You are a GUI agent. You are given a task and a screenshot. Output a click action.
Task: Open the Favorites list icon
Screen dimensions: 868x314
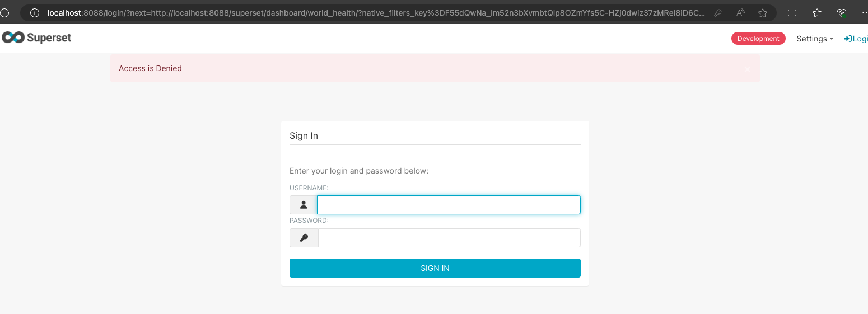(816, 12)
